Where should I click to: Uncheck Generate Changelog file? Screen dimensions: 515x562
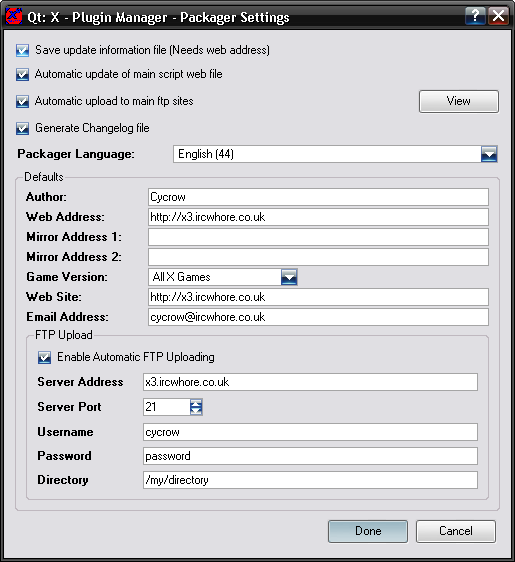click(23, 128)
